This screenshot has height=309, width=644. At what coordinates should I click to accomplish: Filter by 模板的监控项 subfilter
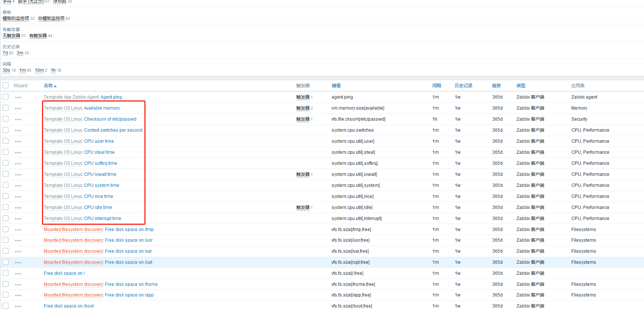coord(16,18)
